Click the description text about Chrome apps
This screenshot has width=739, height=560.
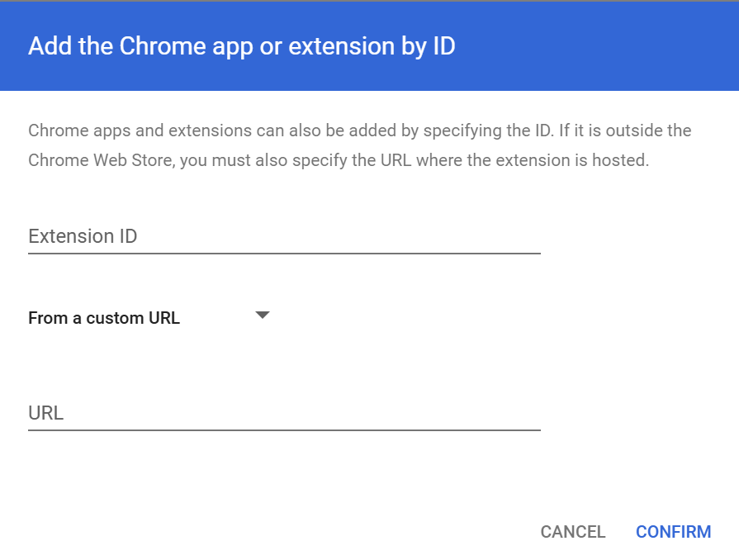360,145
